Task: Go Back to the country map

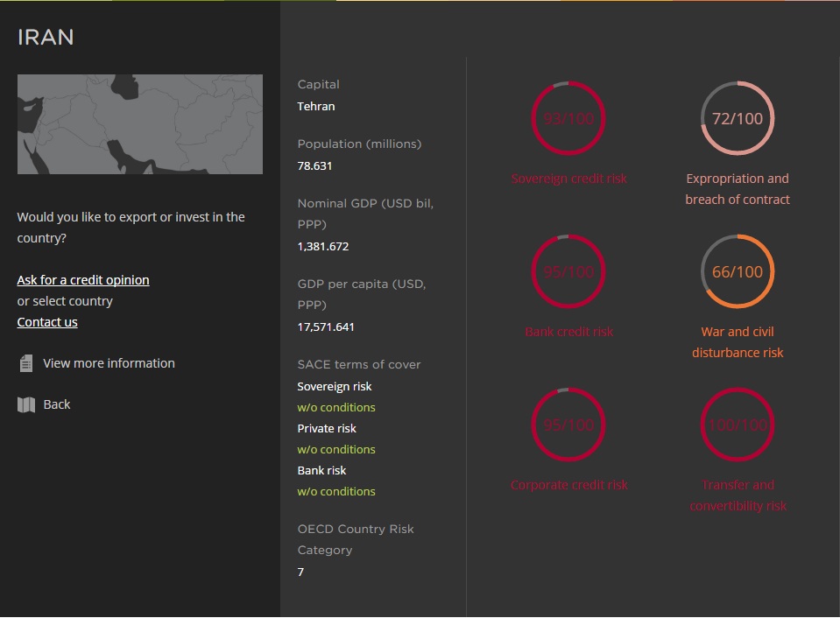Action: click(57, 404)
